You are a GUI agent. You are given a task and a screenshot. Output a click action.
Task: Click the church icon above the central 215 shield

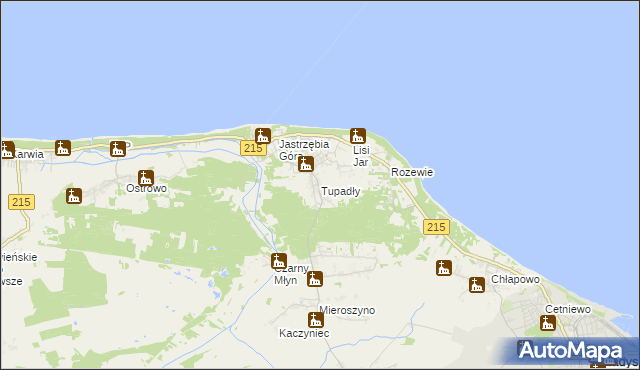[263, 136]
